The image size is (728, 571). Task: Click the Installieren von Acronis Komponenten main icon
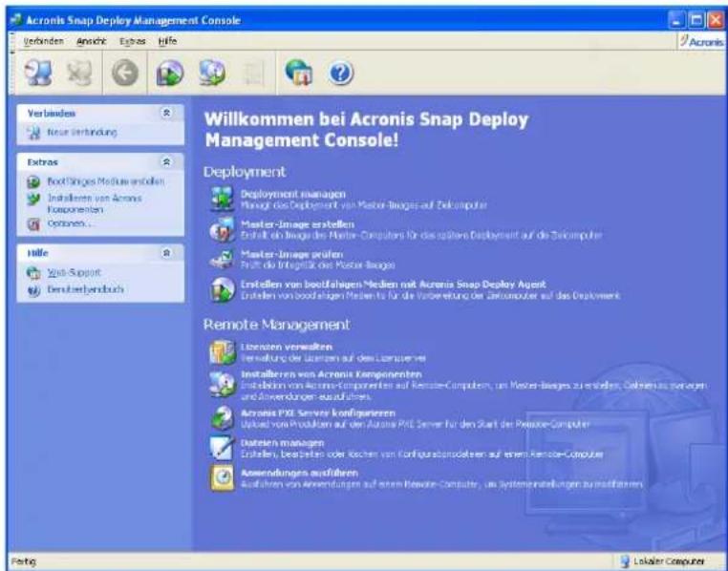click(223, 384)
